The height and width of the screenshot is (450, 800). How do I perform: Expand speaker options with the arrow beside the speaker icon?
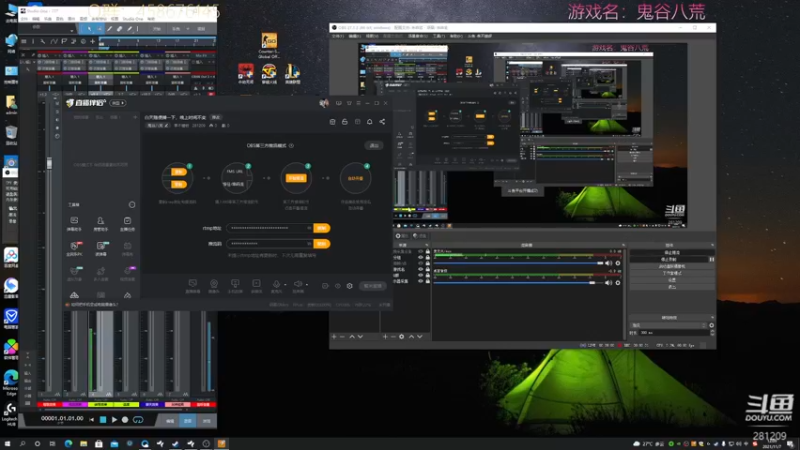[x=307, y=284]
